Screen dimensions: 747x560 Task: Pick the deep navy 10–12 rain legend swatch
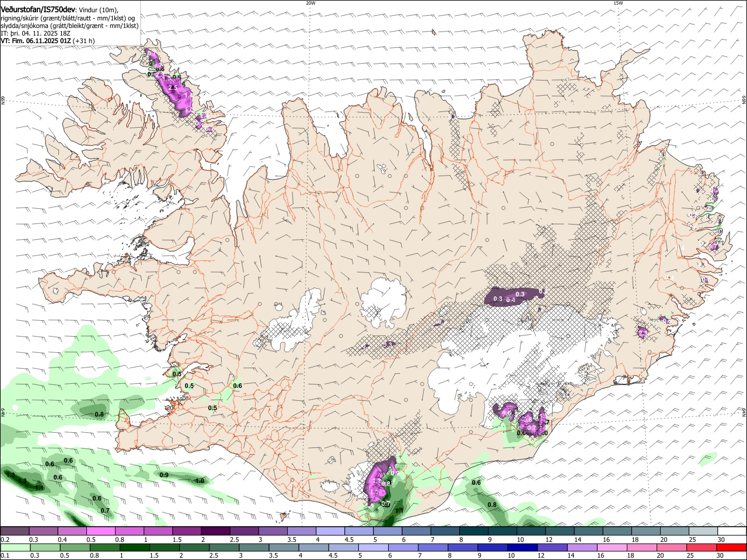tap(523, 548)
